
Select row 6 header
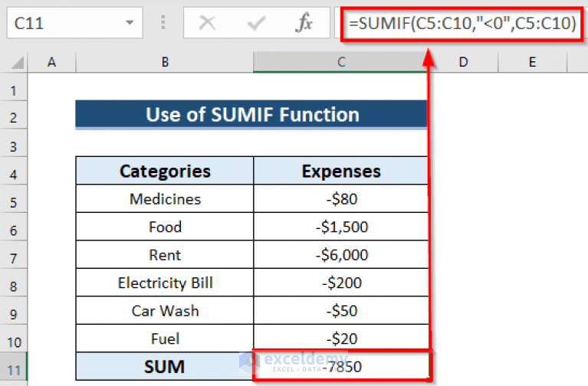click(x=14, y=227)
